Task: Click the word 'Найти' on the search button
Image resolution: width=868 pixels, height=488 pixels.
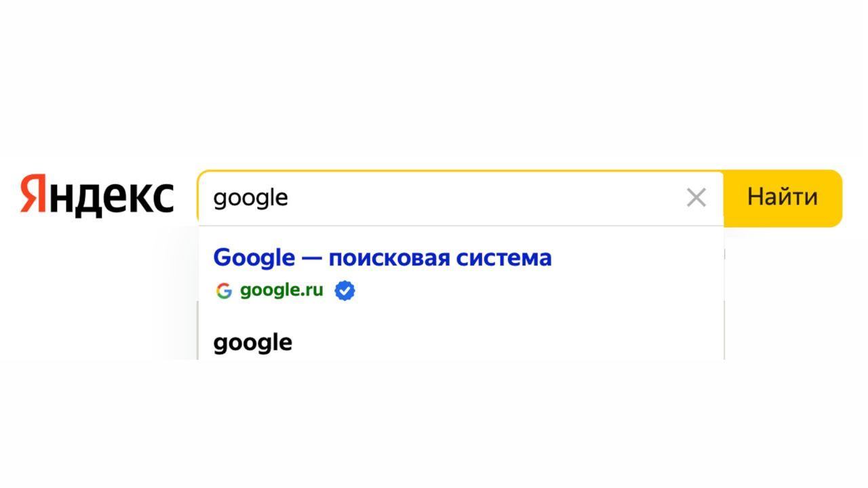Action: pos(782,197)
